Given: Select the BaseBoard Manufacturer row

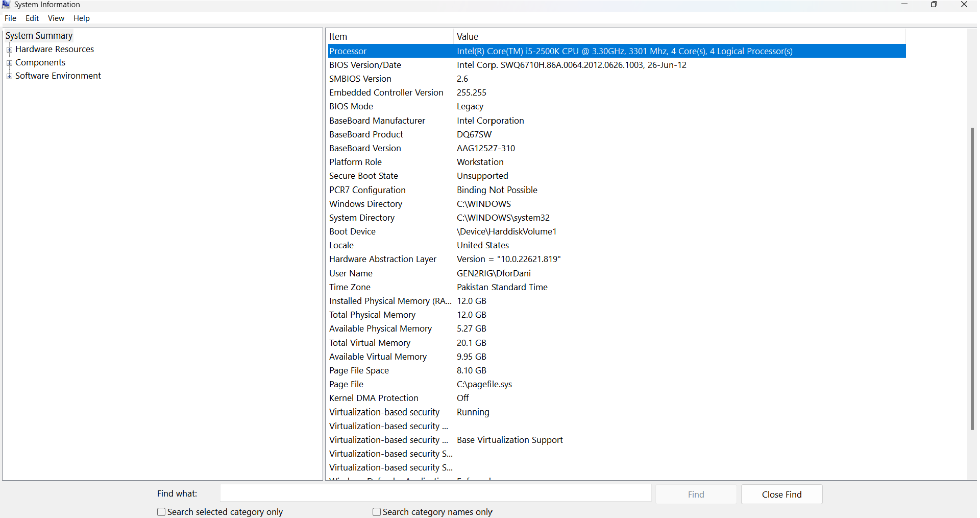Looking at the screenshot, I should click(x=617, y=121).
